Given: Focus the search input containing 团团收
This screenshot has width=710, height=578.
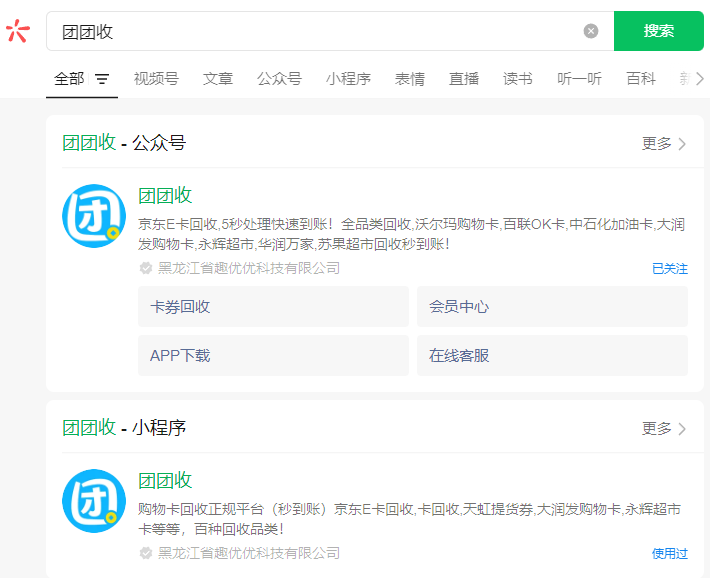Looking at the screenshot, I should point(310,31).
